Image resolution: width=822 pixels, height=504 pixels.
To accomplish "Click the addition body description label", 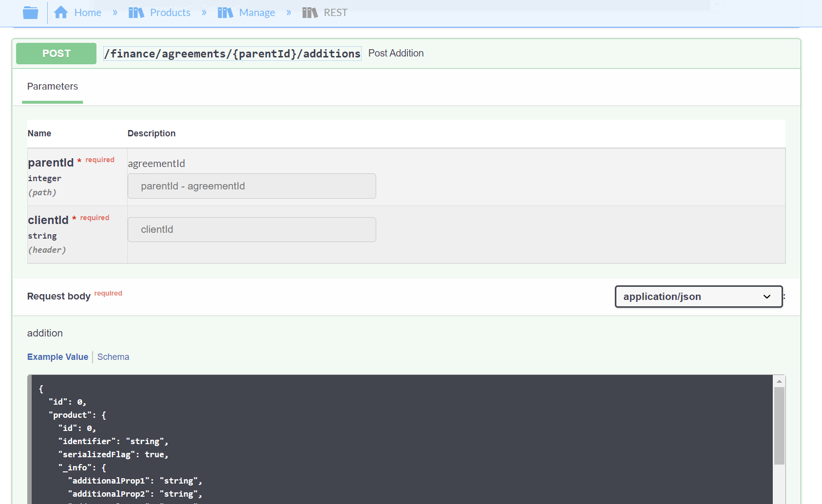I will click(45, 333).
